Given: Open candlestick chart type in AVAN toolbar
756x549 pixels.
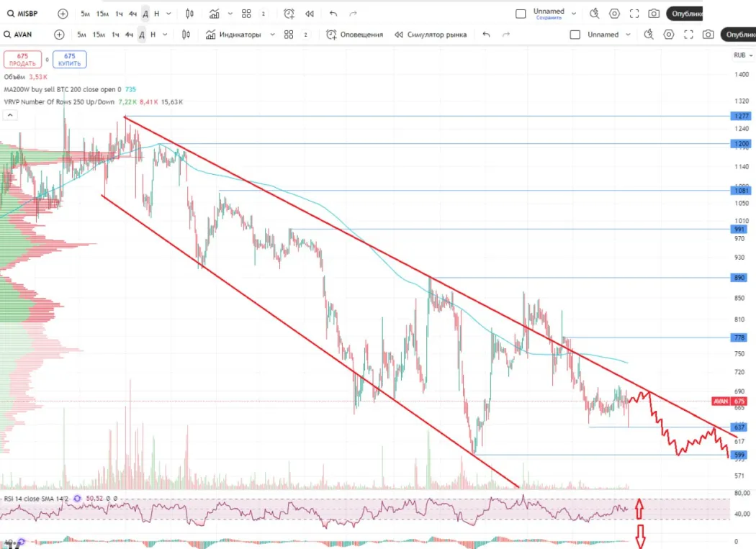Looking at the screenshot, I should coord(186,35).
